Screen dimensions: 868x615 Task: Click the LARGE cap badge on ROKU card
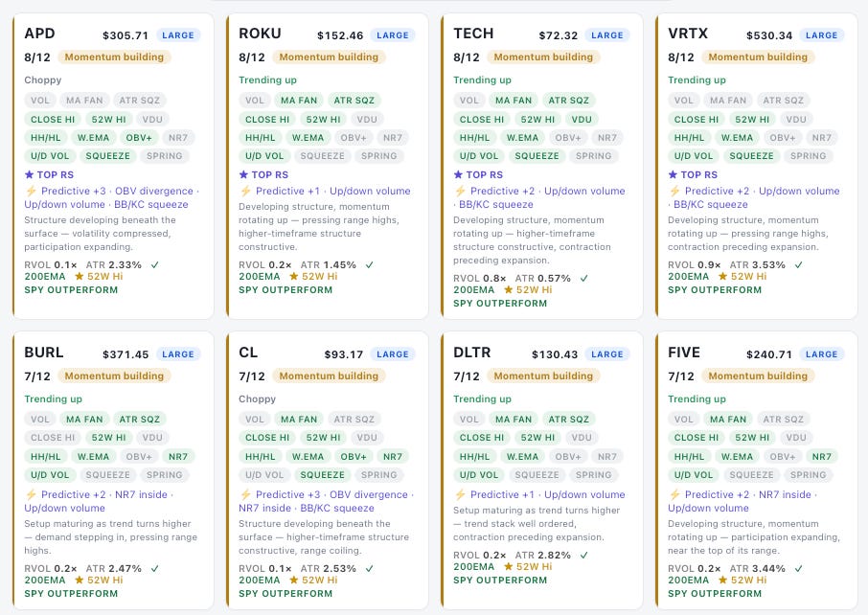coord(392,34)
